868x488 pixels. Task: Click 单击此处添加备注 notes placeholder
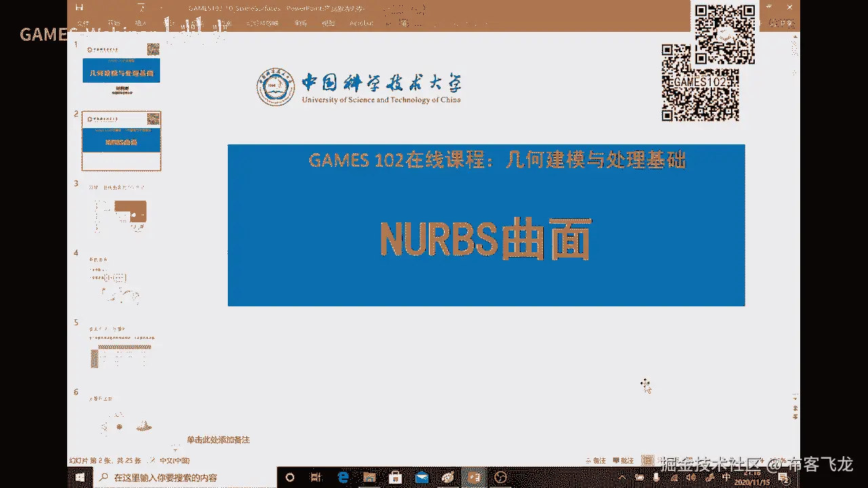pyautogui.click(x=218, y=440)
